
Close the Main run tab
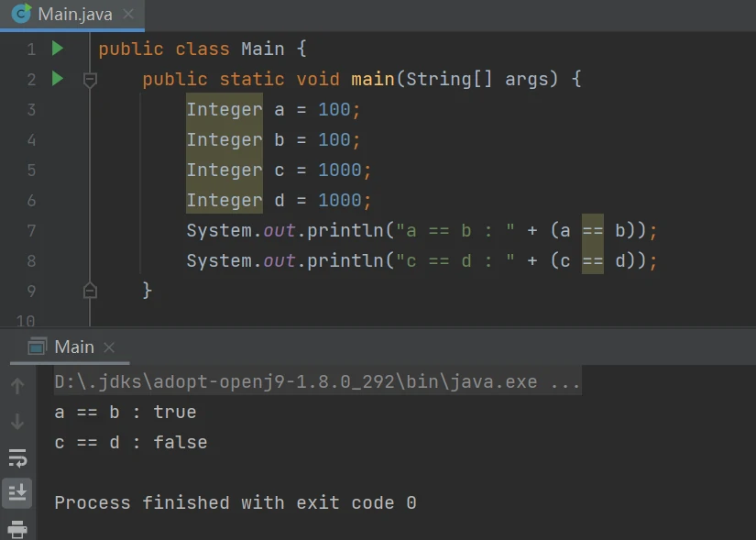pyautogui.click(x=109, y=347)
